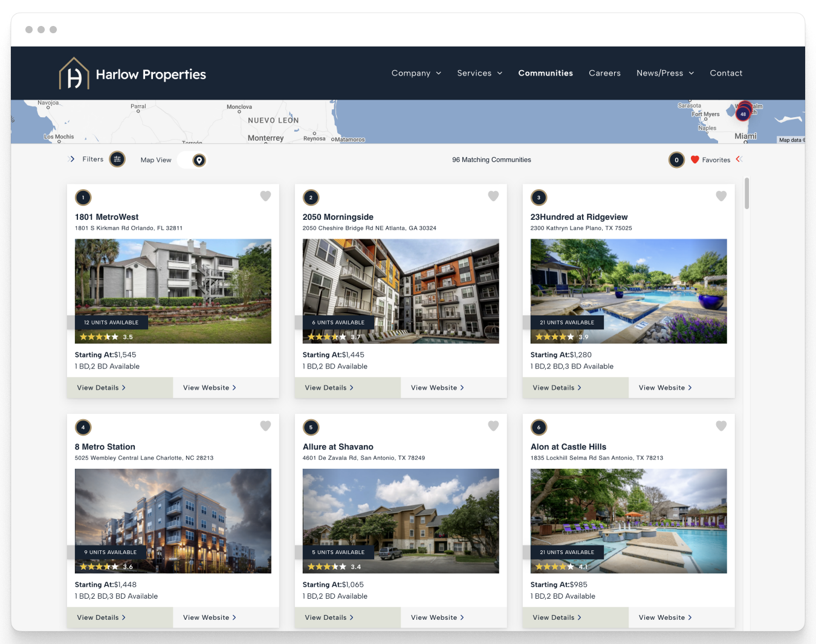This screenshot has width=816, height=644.
Task: View Details for 1801 MetroWest
Action: (120, 388)
